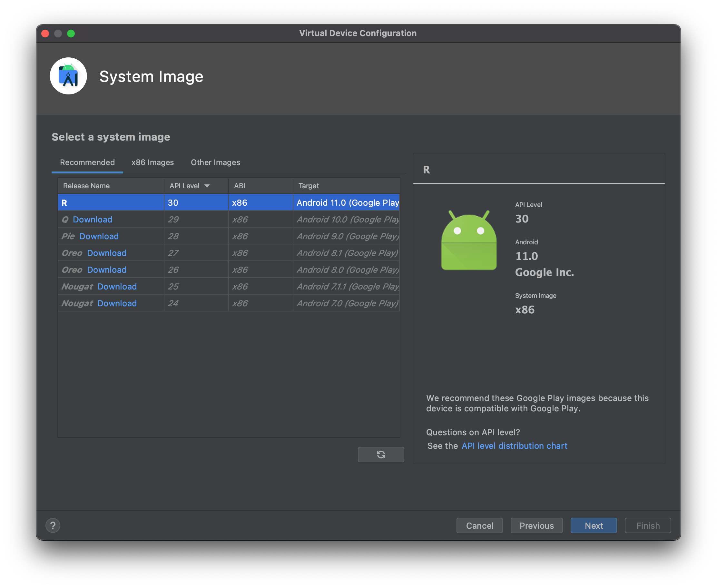This screenshot has height=588, width=717.
Task: Select the Other Images tab
Action: click(216, 162)
